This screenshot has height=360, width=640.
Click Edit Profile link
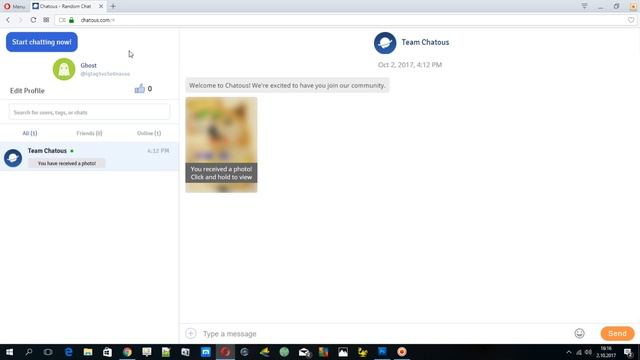[x=27, y=91]
